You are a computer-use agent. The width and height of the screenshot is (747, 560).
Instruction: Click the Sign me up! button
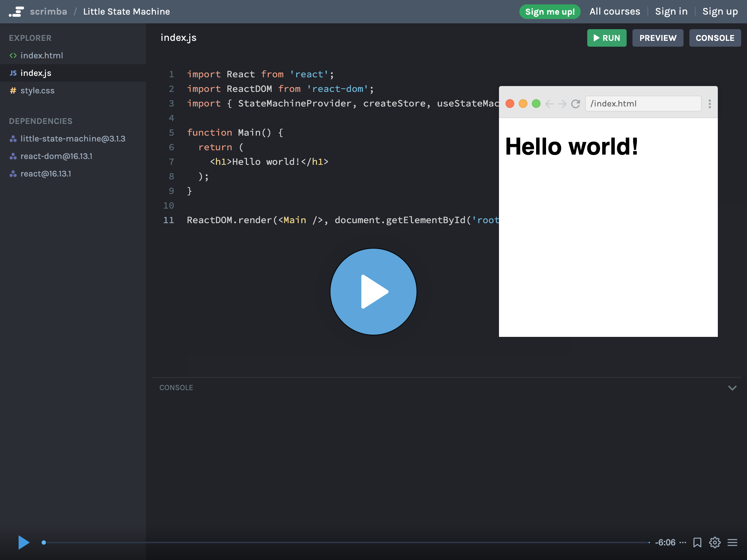(x=550, y=12)
